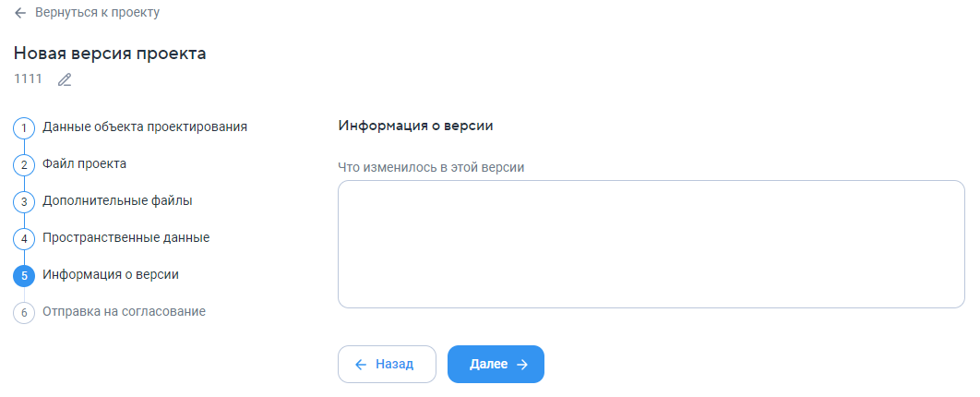Viewport: 980px width, 397px height.
Task: Click Вернуться к проекту link
Action: [x=98, y=13]
